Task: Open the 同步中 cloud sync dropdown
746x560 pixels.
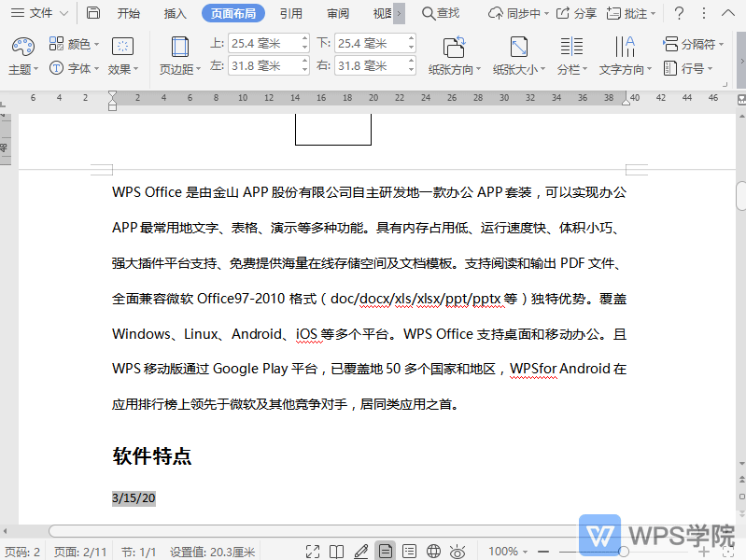Action: (518, 13)
